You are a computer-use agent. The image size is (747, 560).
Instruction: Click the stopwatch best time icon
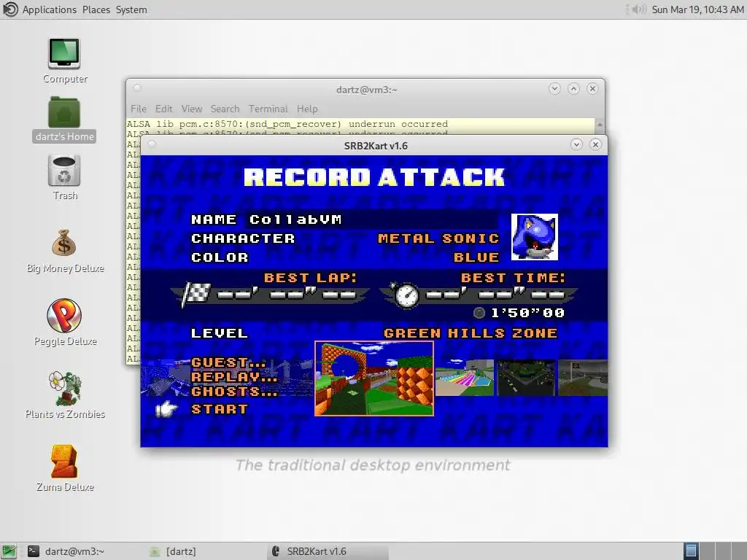click(406, 295)
